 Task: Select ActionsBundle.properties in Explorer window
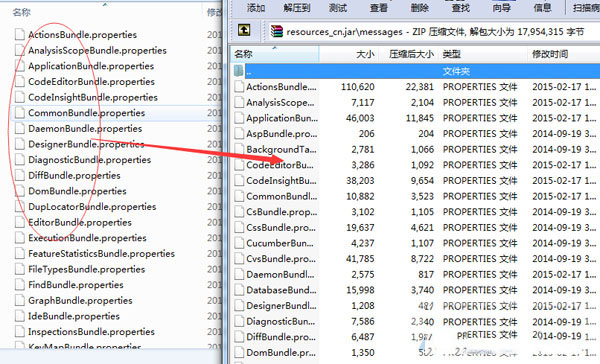pyautogui.click(x=82, y=35)
